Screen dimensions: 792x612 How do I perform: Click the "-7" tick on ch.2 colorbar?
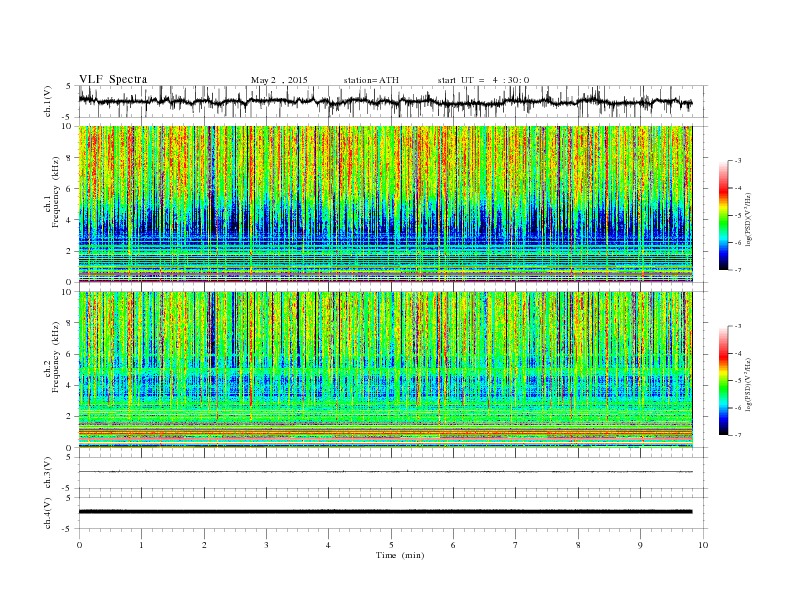pos(738,435)
